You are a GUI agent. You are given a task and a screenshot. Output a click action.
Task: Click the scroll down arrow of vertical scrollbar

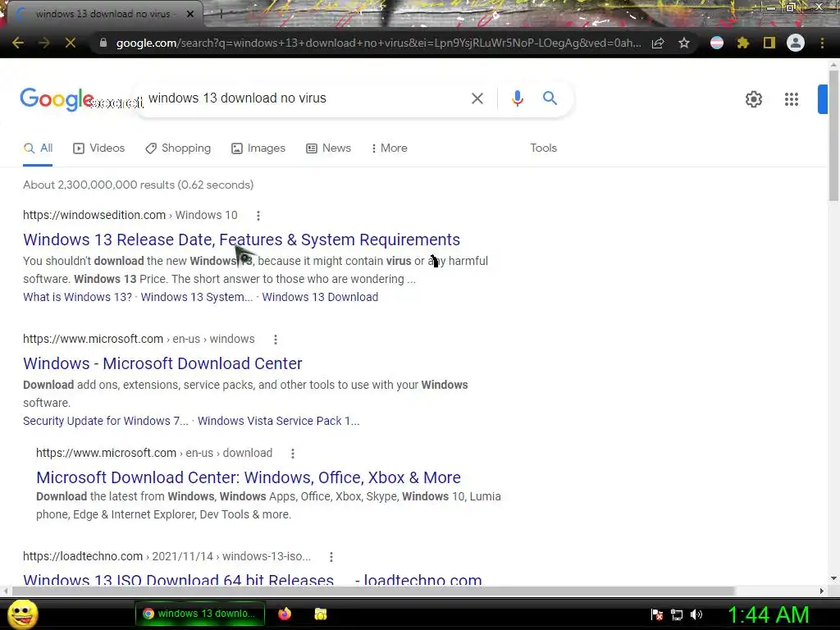833,578
